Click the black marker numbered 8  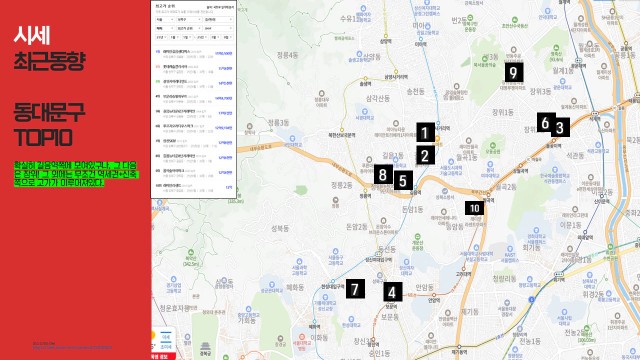[383, 174]
